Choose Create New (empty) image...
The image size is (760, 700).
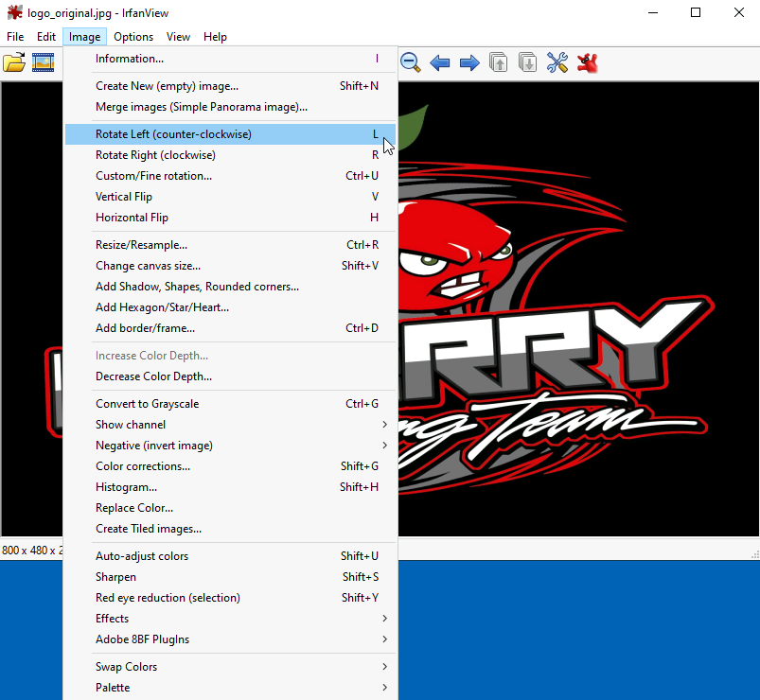pos(230,86)
